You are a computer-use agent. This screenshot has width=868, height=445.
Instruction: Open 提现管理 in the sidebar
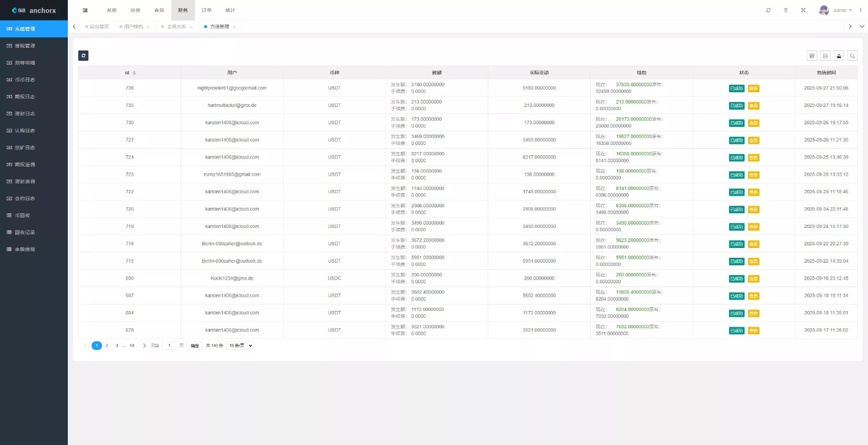point(34,46)
